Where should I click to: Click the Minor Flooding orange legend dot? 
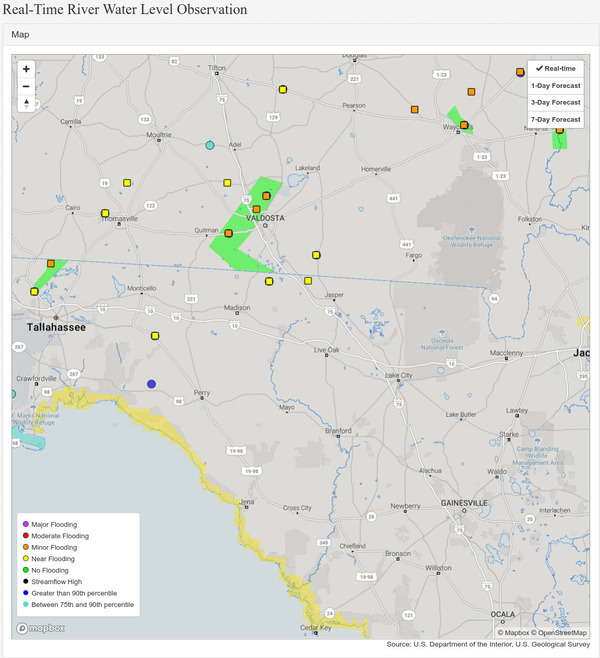26,547
